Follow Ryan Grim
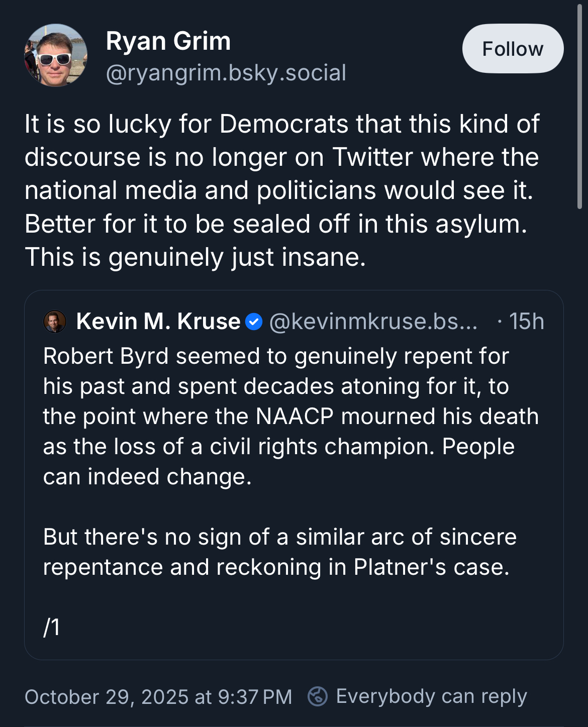588x727 pixels. pos(513,49)
